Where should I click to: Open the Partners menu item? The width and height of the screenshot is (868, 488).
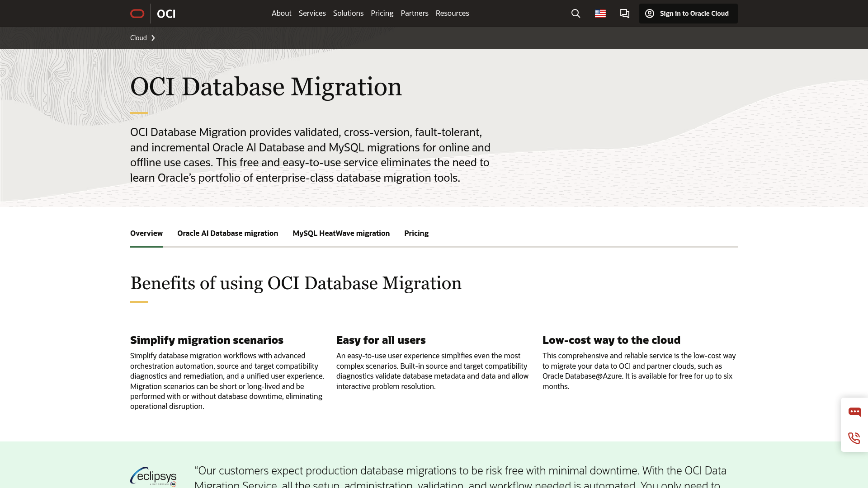tap(415, 13)
